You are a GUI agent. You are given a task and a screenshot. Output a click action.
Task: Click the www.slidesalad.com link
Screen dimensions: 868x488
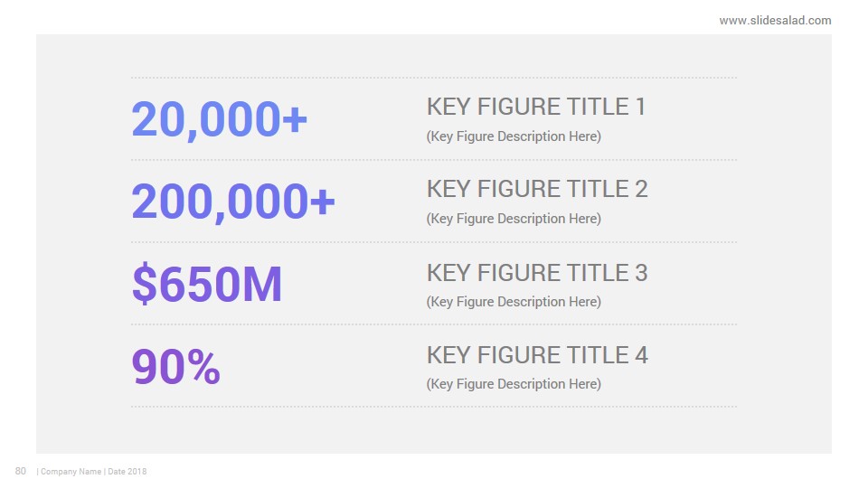[x=775, y=21]
